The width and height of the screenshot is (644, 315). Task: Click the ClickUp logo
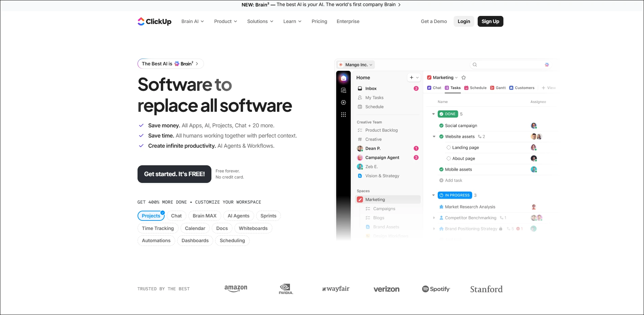point(154,21)
